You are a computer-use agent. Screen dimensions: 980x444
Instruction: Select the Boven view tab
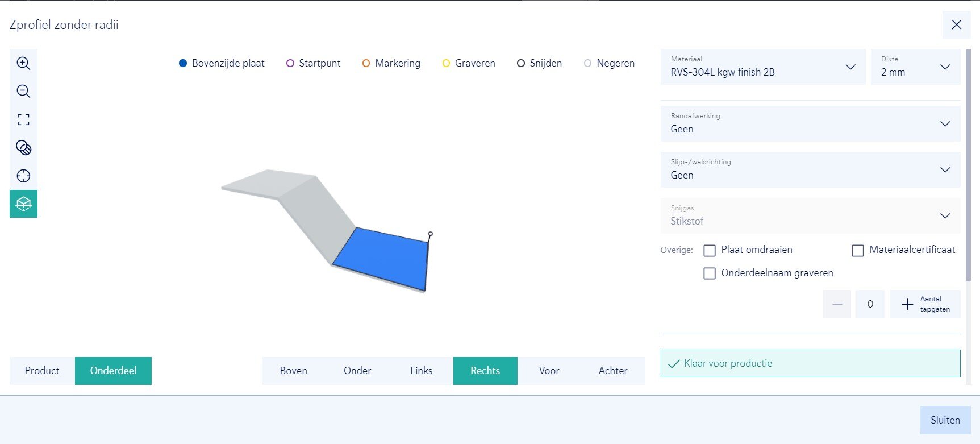(294, 371)
